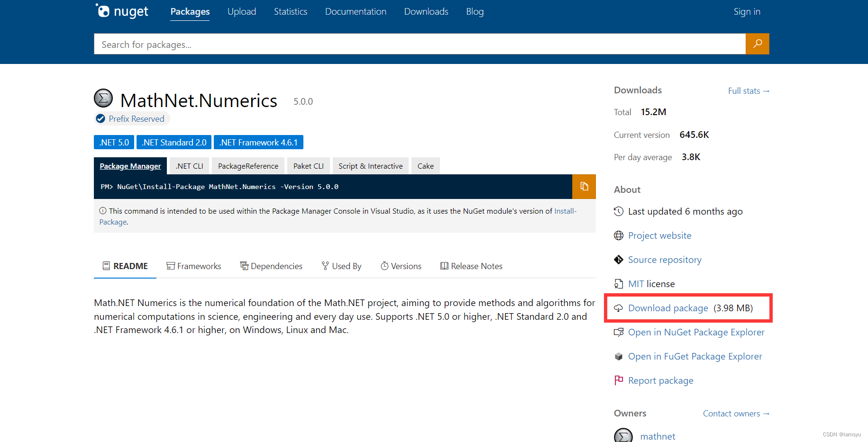Image resolution: width=868 pixels, height=442 pixels.
Task: Click the license document icon beside MIT
Action: (x=619, y=284)
